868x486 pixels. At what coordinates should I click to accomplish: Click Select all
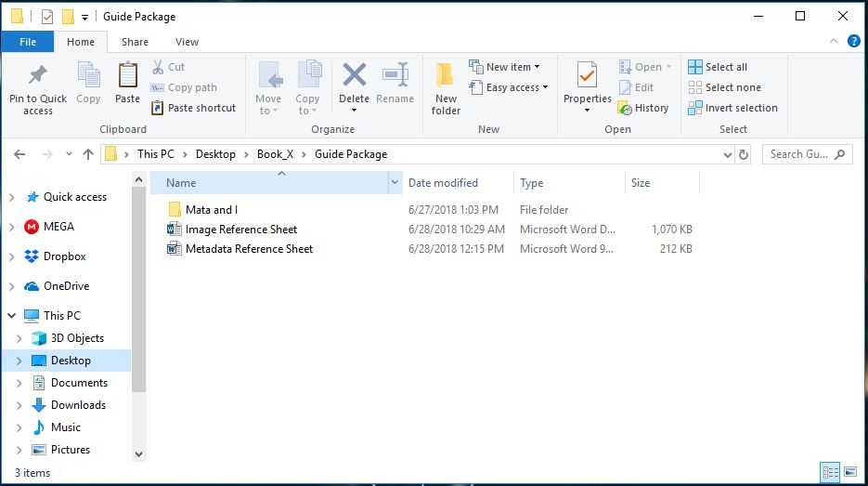(x=718, y=67)
